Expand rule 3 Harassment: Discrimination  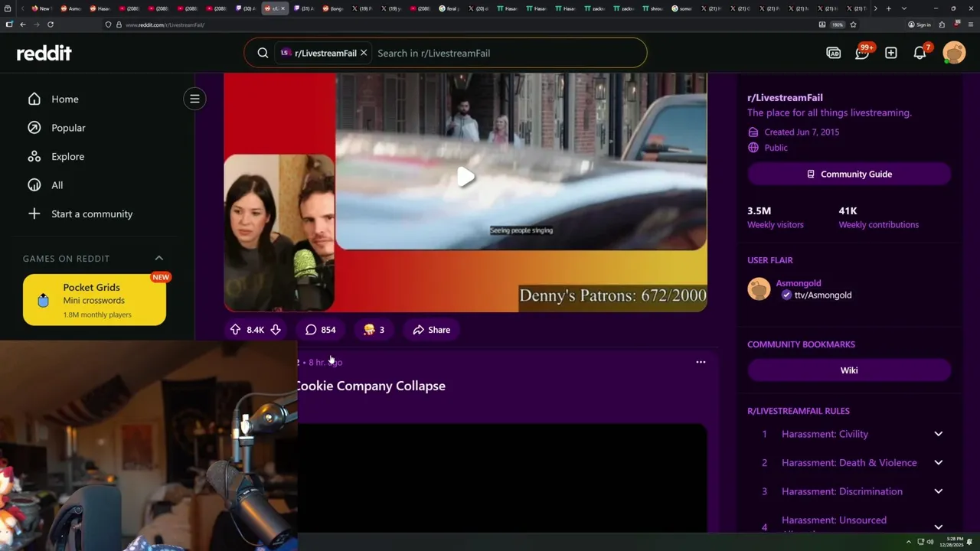click(938, 491)
